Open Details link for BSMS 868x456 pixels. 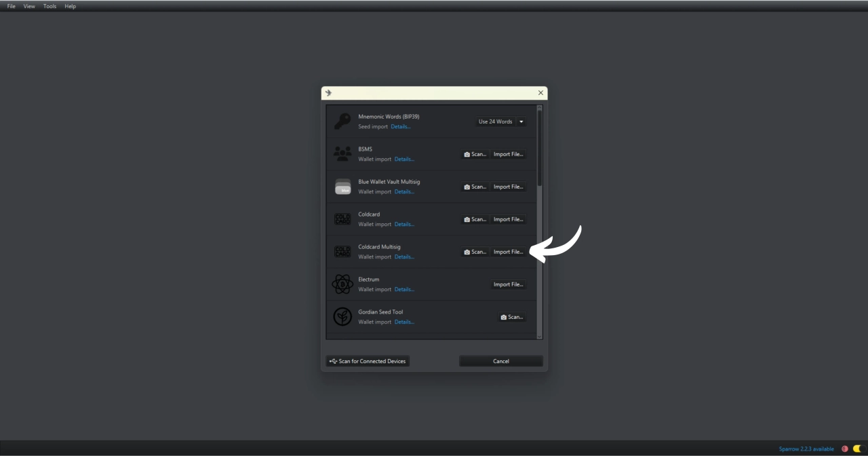tap(404, 159)
